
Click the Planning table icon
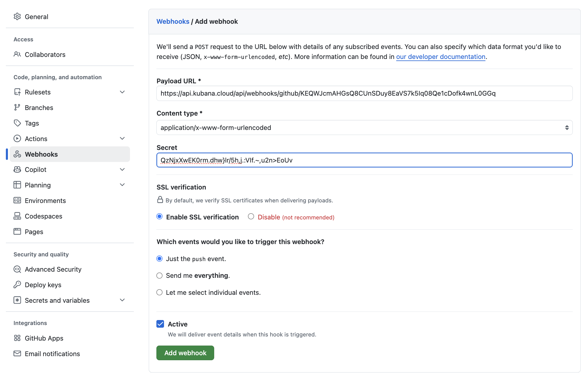pyautogui.click(x=17, y=185)
